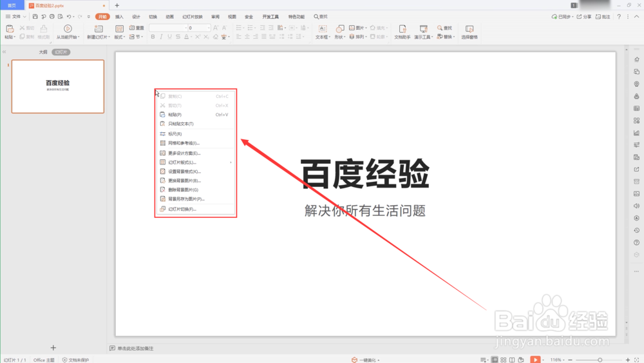Choose Slide Transition (幻灯片切换) in context menu
The width and height of the screenshot is (644, 363).
point(195,210)
